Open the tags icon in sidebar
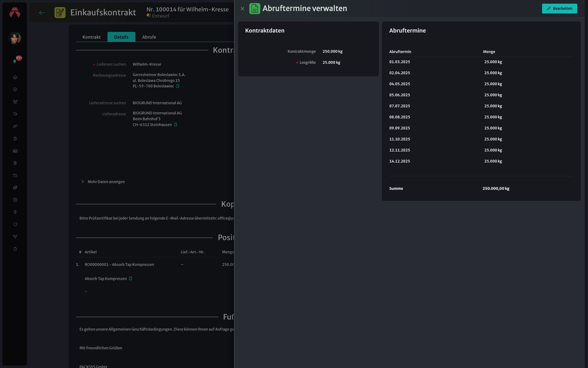Screen dimensions: 588x368 click(x=15, y=114)
